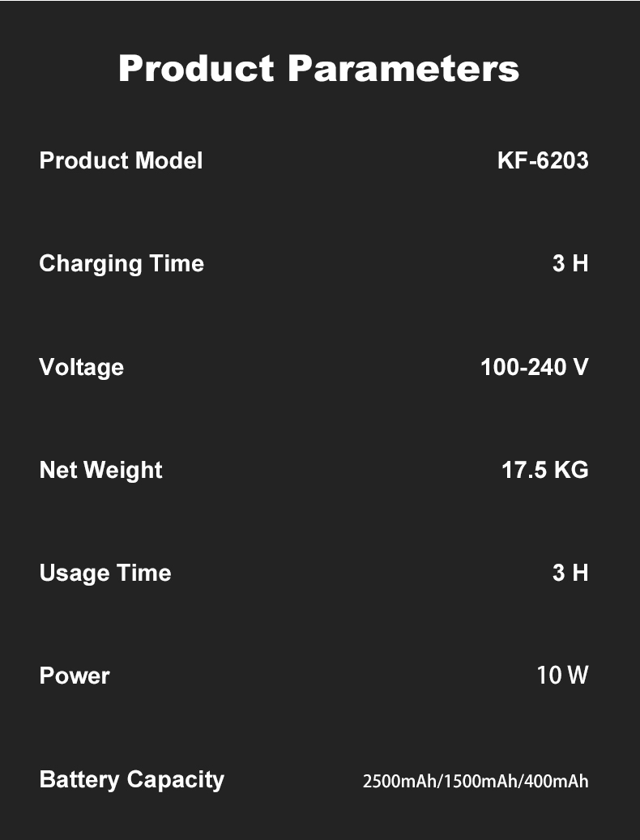Click the word Capacity in Battery Capacity
The image size is (640, 840).
[176, 781]
